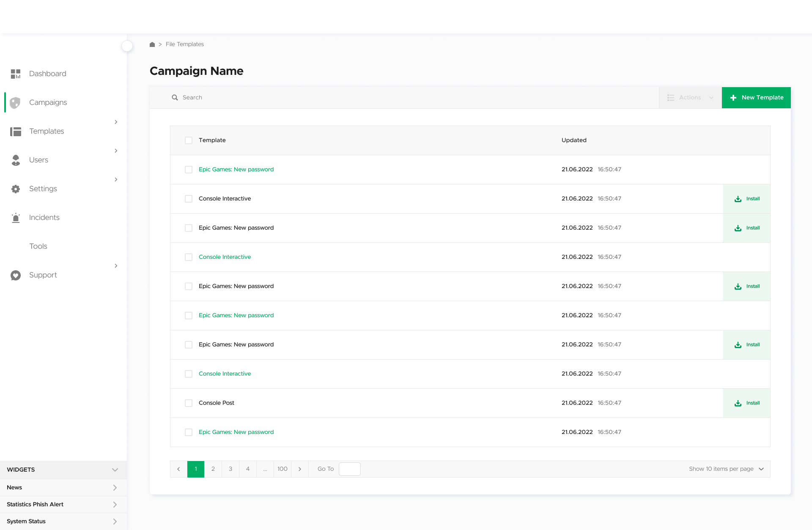Viewport: 812px width, 530px height.
Task: Click the Updated column header
Action: tap(574, 140)
